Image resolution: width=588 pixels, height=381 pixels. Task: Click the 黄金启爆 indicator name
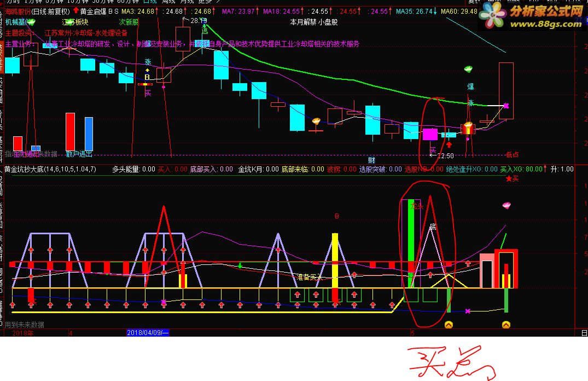pyautogui.click(x=94, y=11)
